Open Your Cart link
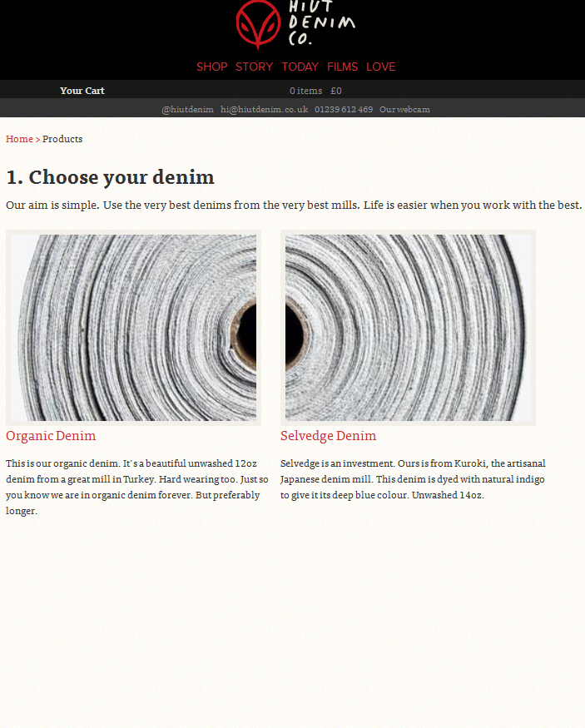 pyautogui.click(x=82, y=91)
